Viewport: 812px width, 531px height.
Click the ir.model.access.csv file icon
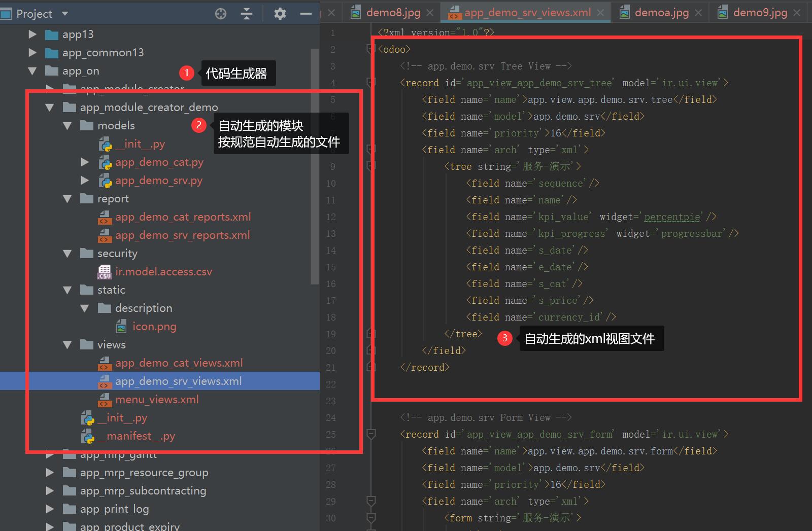point(105,272)
